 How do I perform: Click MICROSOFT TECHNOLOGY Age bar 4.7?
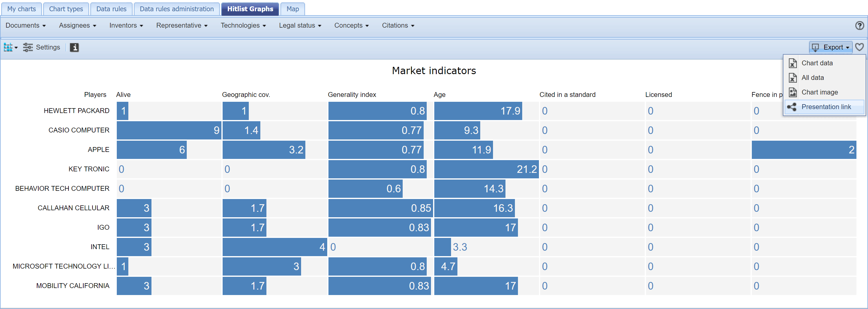[446, 266]
